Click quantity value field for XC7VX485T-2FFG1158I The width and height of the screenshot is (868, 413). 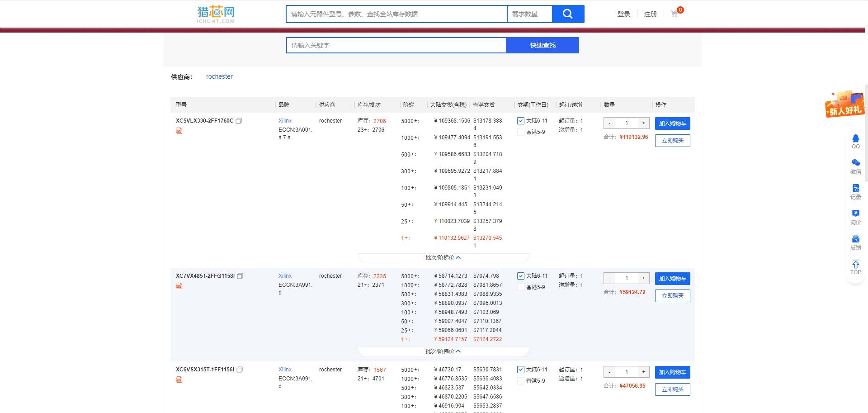coord(627,278)
